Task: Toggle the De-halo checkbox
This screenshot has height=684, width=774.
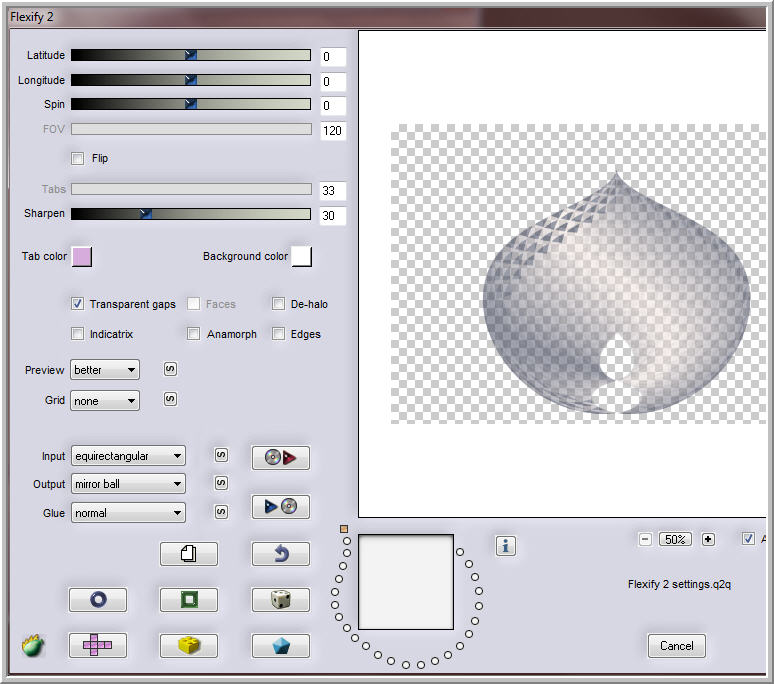Action: coord(278,304)
